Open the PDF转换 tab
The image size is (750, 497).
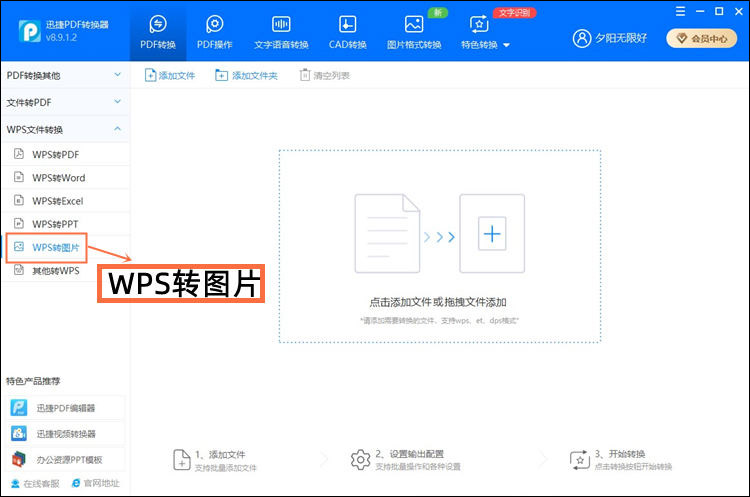click(x=158, y=33)
